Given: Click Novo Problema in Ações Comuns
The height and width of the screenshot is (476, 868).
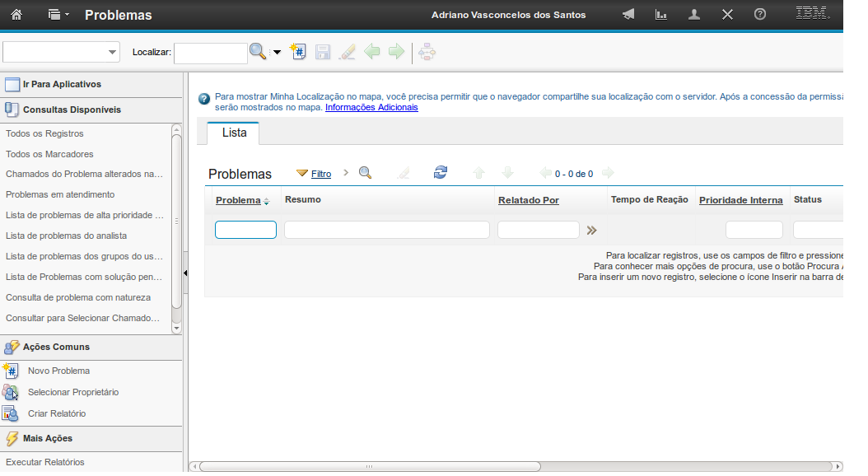Looking at the screenshot, I should click(x=58, y=371).
